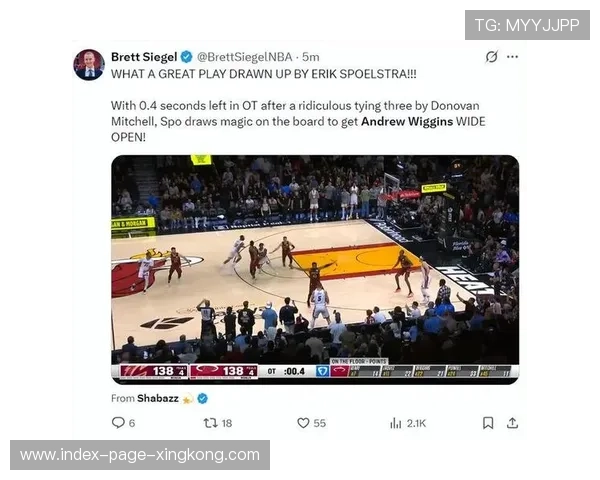Bookmark the tweet with the bookmark icon
Screen dimensions: 600x480
pos(488,423)
